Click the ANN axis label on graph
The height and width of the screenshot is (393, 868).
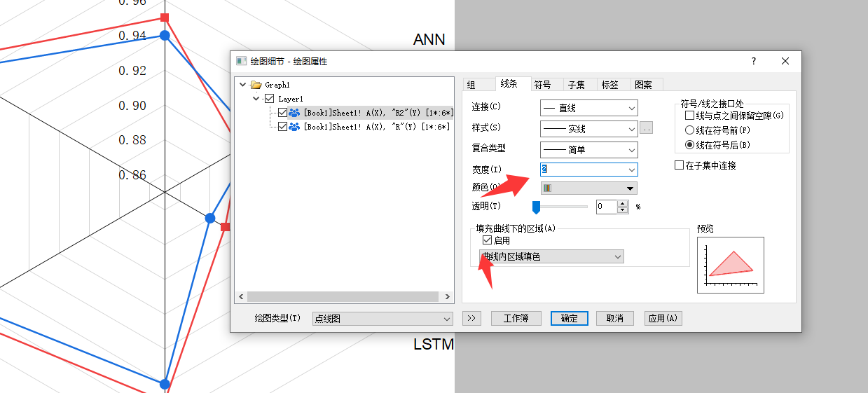pos(429,39)
